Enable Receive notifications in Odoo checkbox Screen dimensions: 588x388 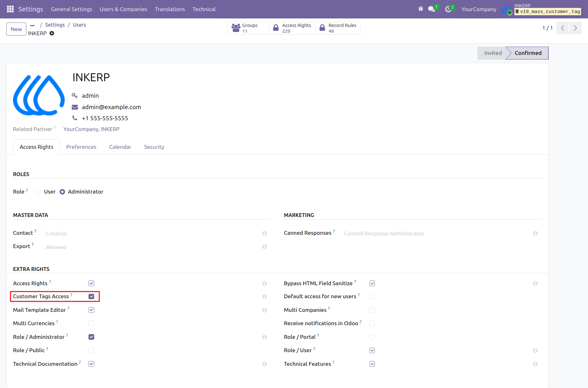(372, 323)
